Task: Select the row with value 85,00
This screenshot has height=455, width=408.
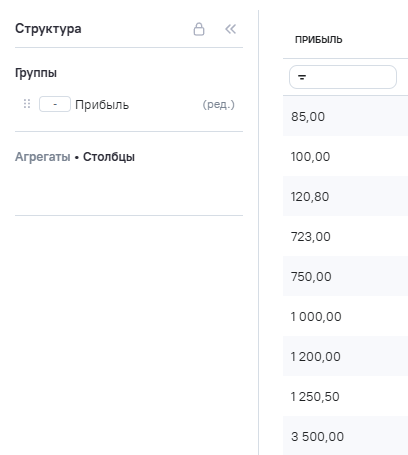Action: (345, 116)
